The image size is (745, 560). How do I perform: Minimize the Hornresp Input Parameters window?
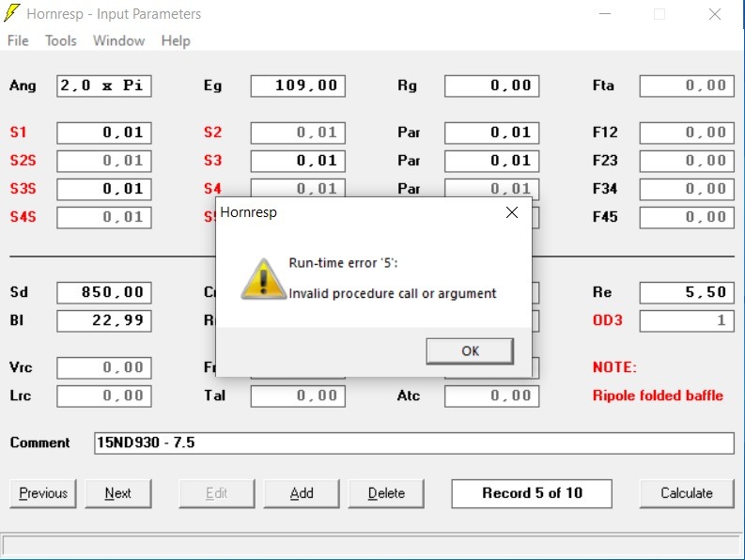pyautogui.click(x=605, y=14)
